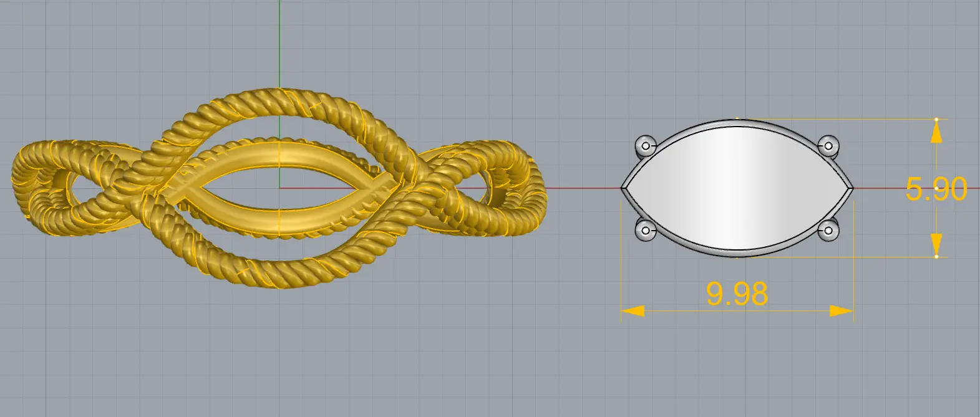
Task: Select the bottom-right prong of bezel
Action: point(828,231)
